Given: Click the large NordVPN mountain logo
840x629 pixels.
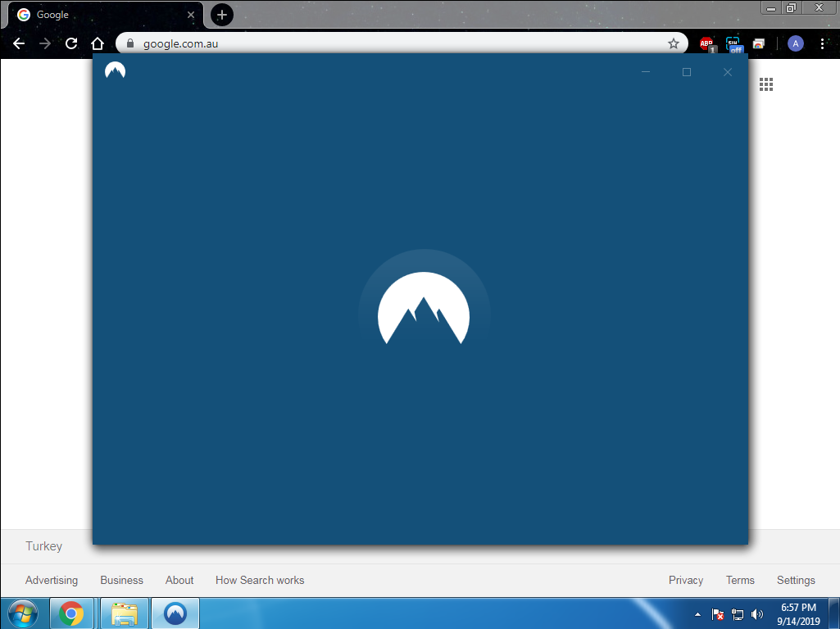Looking at the screenshot, I should tap(424, 308).
